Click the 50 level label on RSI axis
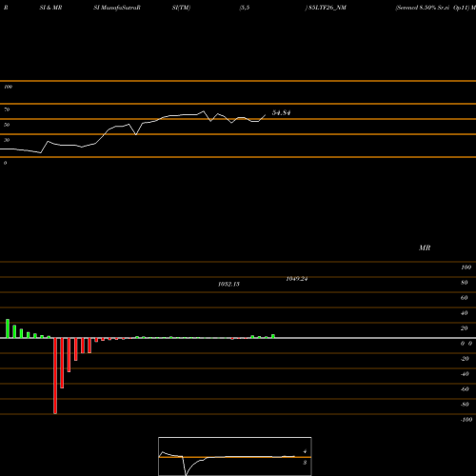Screen dimensions: 476x476 7,125
